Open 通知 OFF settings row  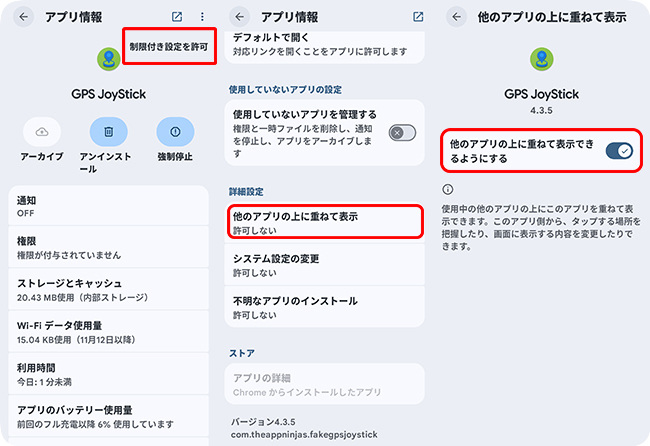(109, 206)
